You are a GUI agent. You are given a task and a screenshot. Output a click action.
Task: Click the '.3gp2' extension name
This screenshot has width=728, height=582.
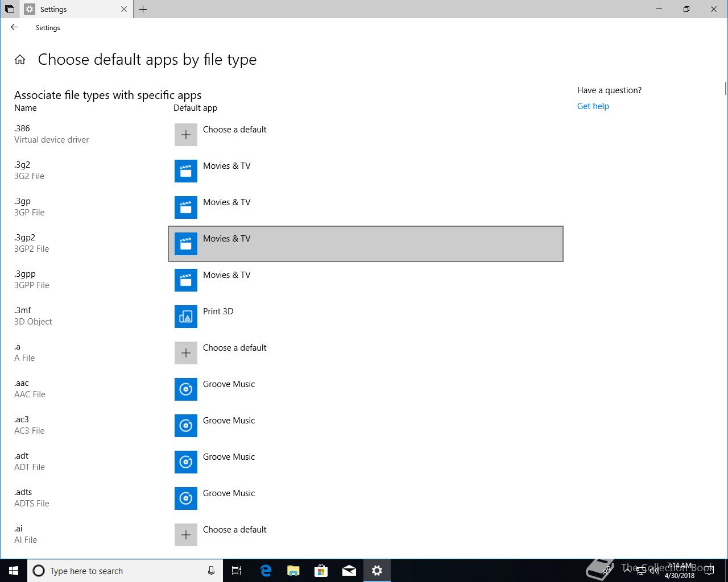click(x=25, y=238)
